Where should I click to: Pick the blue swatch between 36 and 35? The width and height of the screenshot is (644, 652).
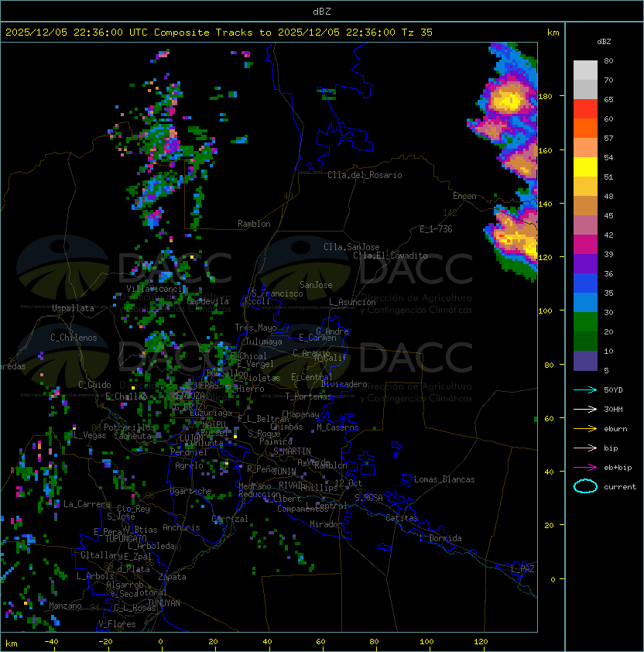585,283
